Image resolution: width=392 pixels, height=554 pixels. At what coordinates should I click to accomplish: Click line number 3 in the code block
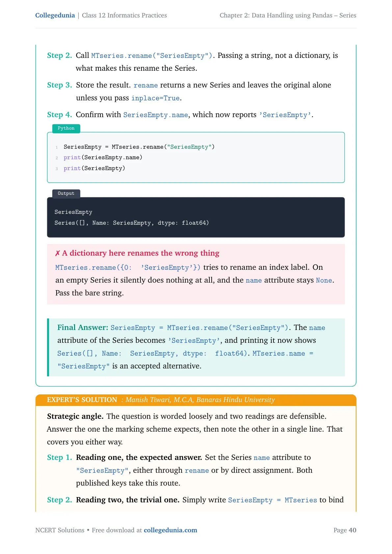click(x=57, y=168)
